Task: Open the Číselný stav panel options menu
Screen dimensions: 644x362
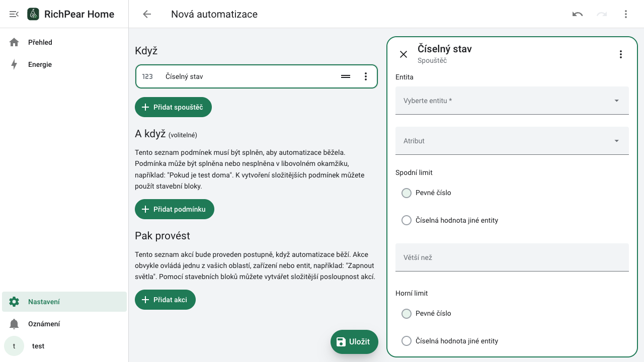Action: [621, 54]
